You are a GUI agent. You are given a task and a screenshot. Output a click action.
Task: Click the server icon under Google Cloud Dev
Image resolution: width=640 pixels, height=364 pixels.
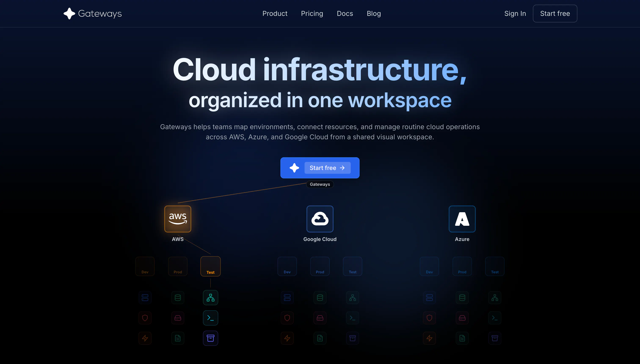(x=287, y=297)
